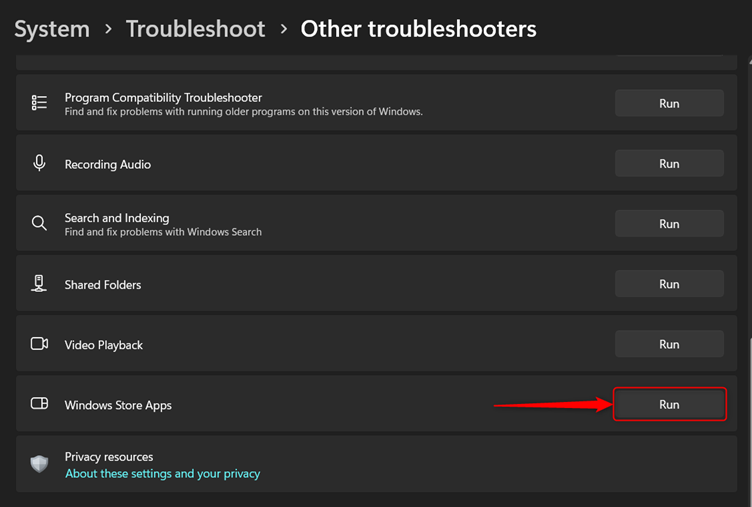Viewport: 752px width, 507px height.
Task: Run the Windows Store Apps troubleshooter
Action: click(669, 404)
